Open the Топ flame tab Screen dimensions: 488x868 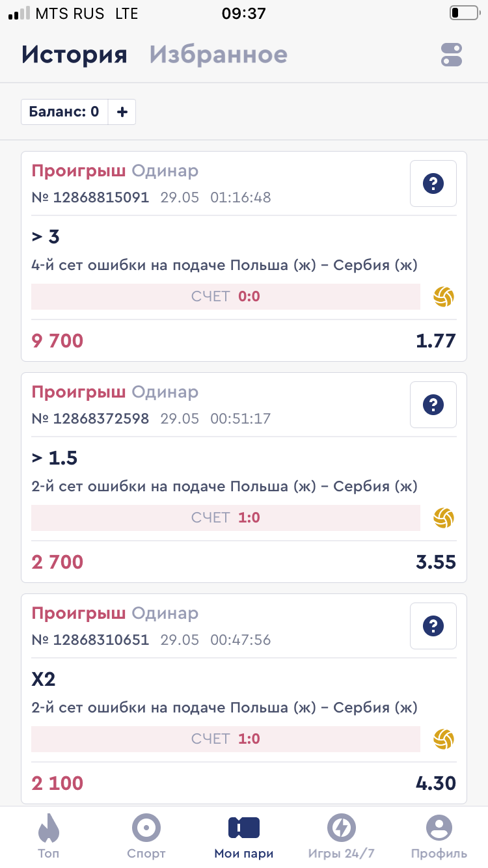point(48,836)
